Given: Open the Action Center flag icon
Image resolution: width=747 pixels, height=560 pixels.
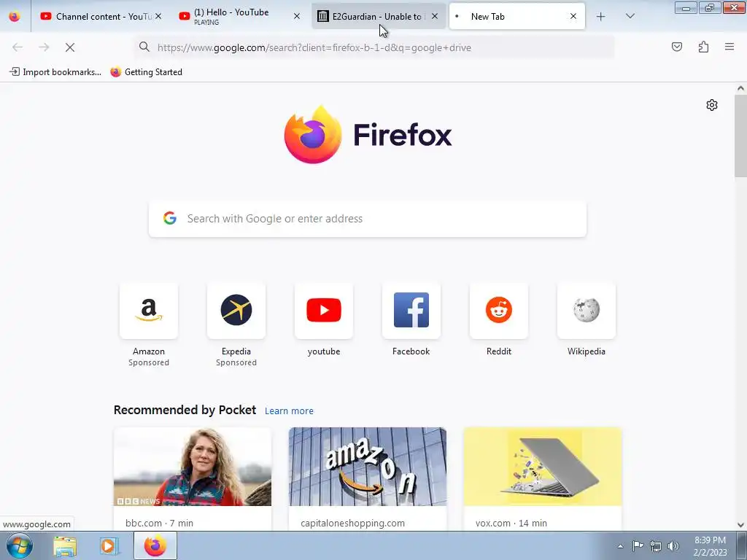Looking at the screenshot, I should [638, 546].
